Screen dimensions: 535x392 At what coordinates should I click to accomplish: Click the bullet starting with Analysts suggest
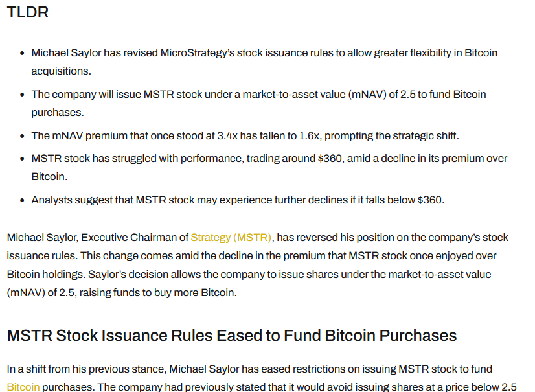coord(237,200)
